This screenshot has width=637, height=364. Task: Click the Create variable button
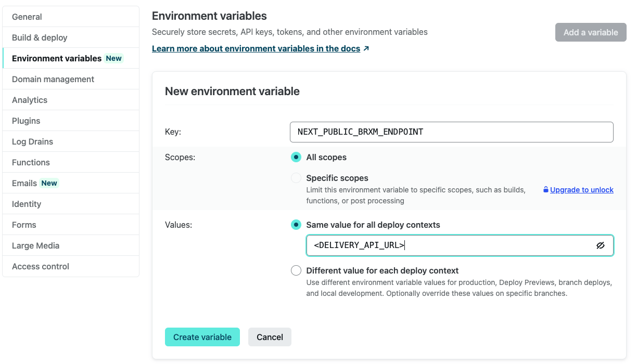(202, 337)
